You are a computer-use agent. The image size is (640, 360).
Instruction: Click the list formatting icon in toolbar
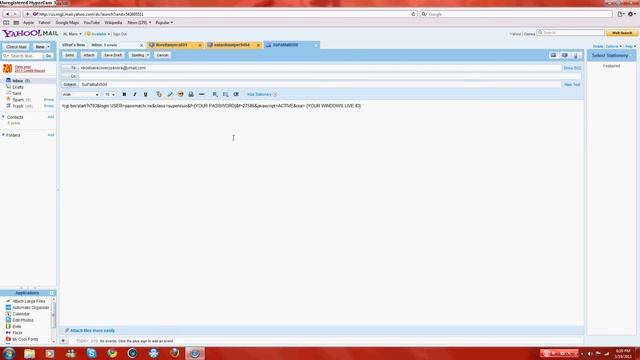click(x=226, y=94)
